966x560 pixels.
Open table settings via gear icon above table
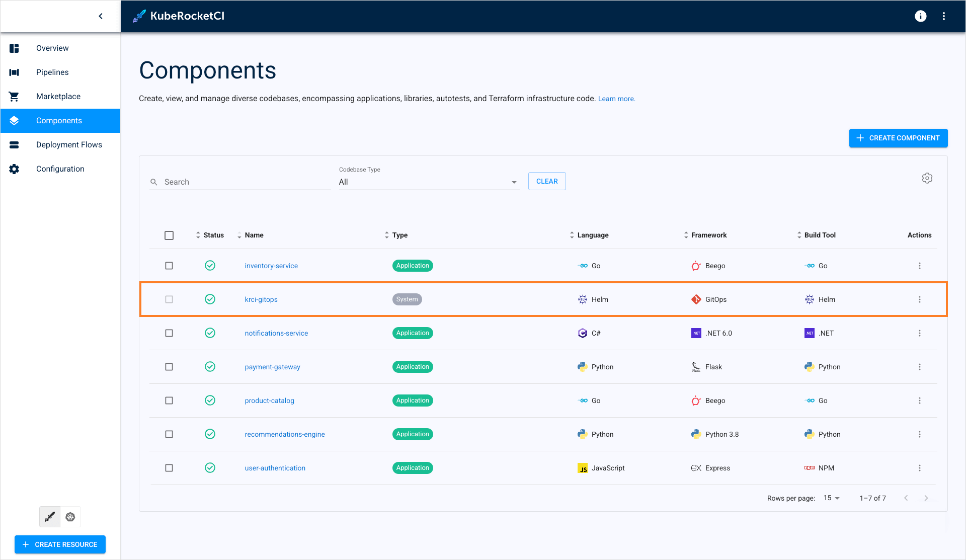click(927, 178)
